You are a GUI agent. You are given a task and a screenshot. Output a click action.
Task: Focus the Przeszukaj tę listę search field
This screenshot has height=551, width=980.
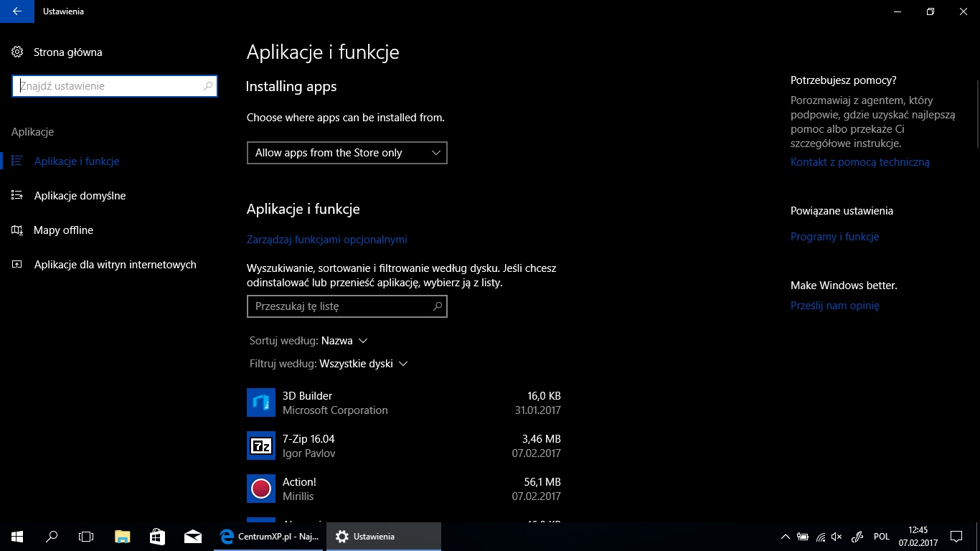click(347, 306)
